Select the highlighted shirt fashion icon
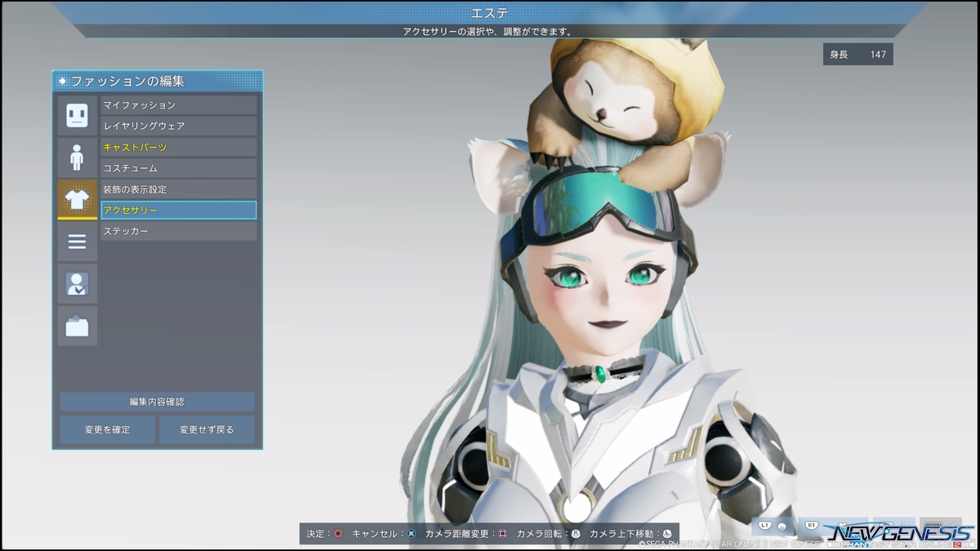 (x=77, y=199)
